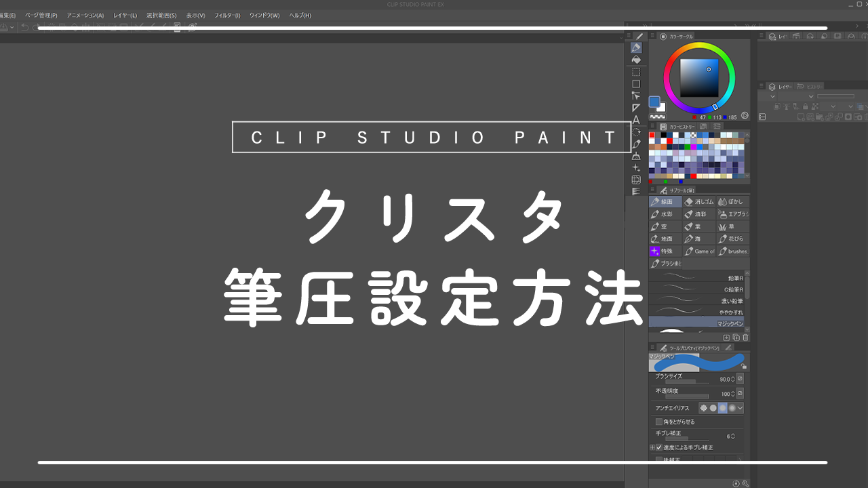Select the Decoration sparkle tool
This screenshot has width=868, height=488.
pos(636,167)
